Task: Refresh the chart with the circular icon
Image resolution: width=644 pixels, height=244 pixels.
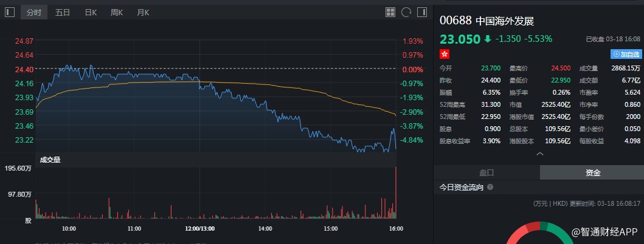Action: (x=406, y=12)
